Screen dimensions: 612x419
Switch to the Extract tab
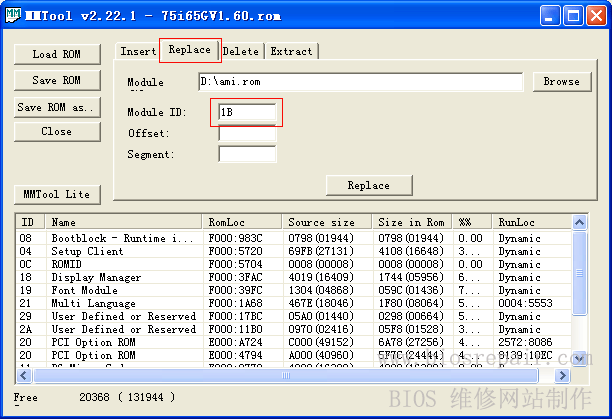click(x=292, y=51)
